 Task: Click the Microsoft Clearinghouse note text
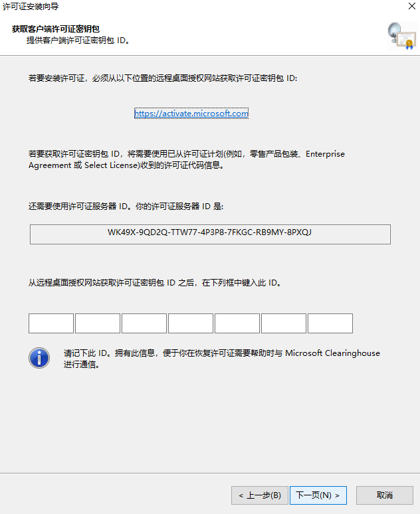pos(221,359)
